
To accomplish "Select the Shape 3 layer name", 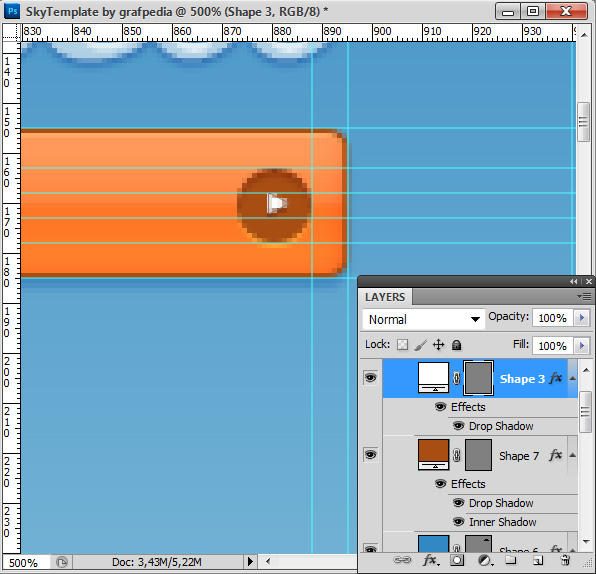I will (x=522, y=379).
